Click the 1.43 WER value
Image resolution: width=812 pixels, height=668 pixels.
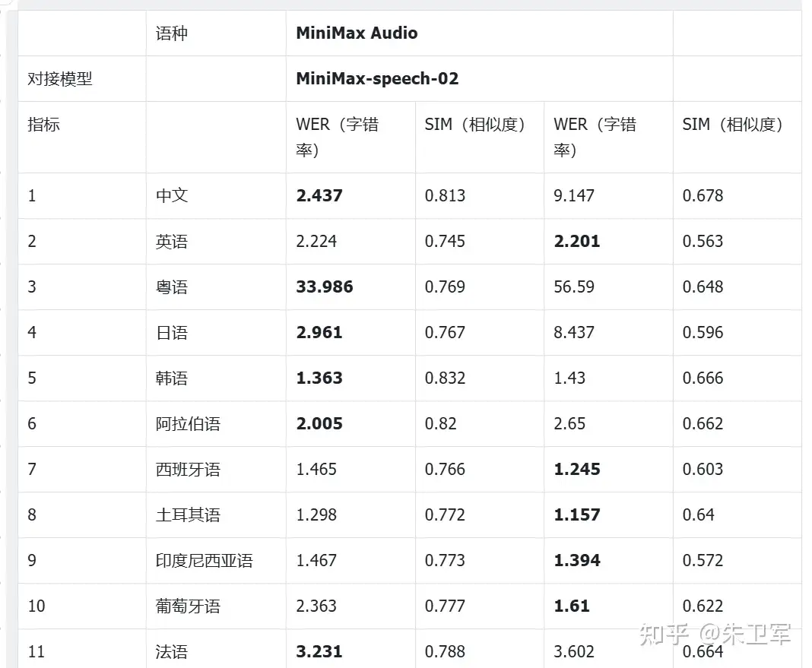[569, 378]
